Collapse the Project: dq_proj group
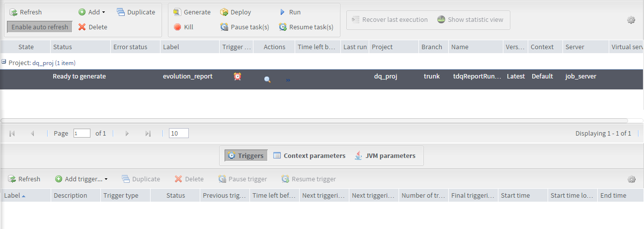Image resolution: width=644 pixels, height=229 pixels. [x=4, y=63]
